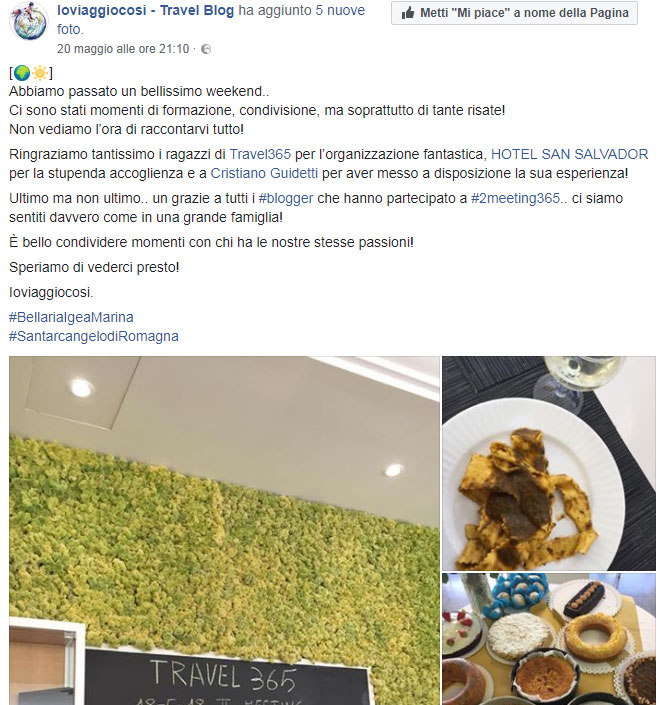Click the thumbs-up icon in Mi piace button
Image resolution: width=664 pixels, height=705 pixels.
click(x=408, y=13)
